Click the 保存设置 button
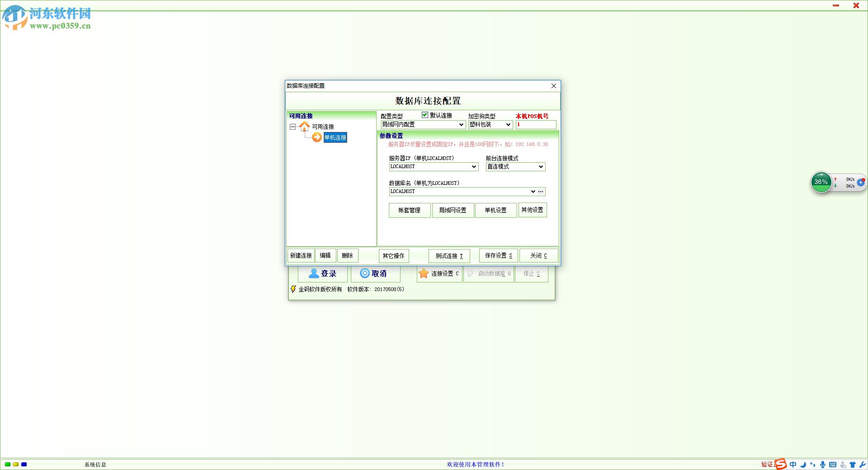Screen dimensions: 868x470 tap(498, 255)
